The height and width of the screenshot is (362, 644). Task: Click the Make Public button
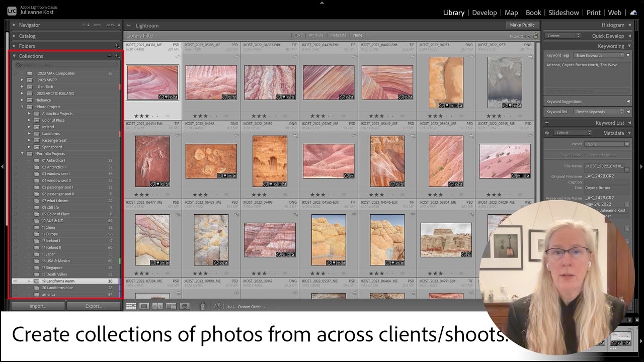pyautogui.click(x=522, y=25)
